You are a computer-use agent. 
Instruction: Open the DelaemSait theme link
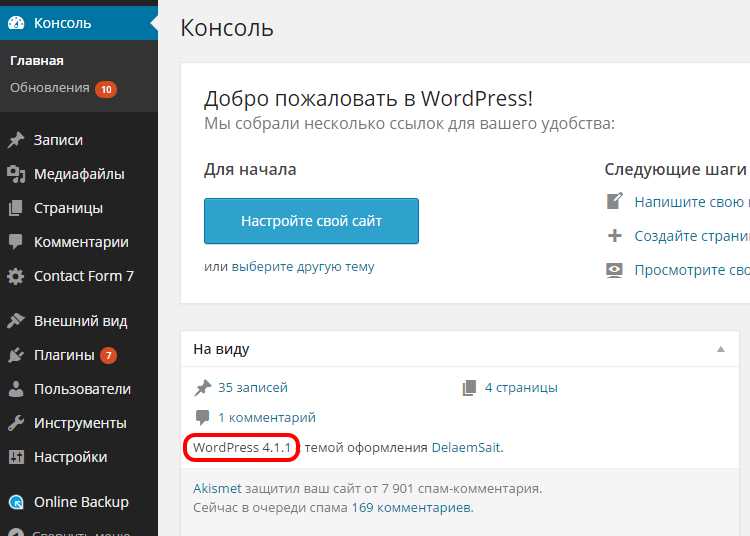point(466,448)
